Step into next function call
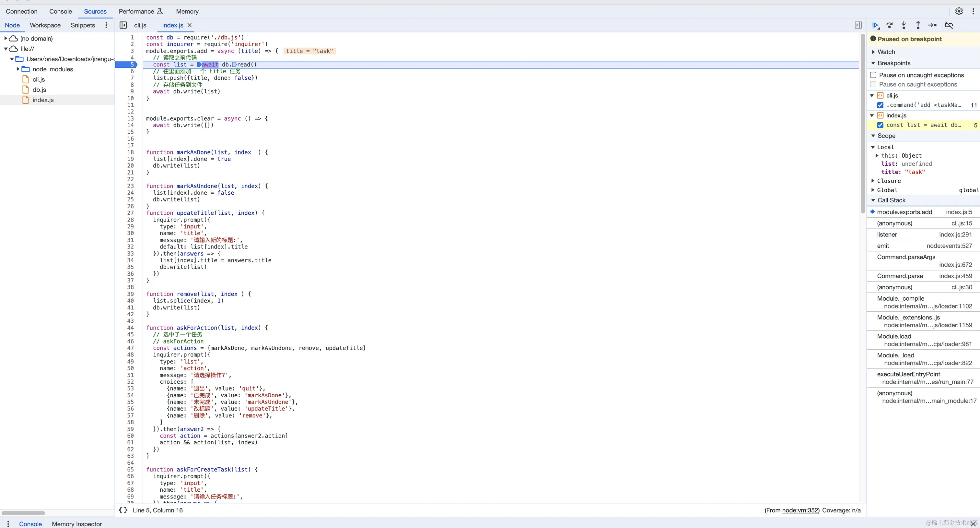The image size is (980, 528). click(904, 25)
